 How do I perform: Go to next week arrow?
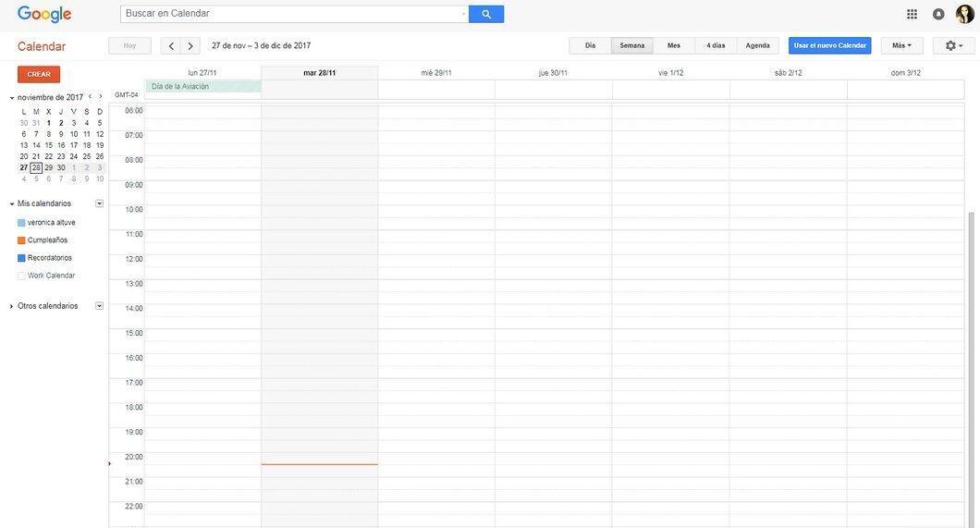pos(190,45)
